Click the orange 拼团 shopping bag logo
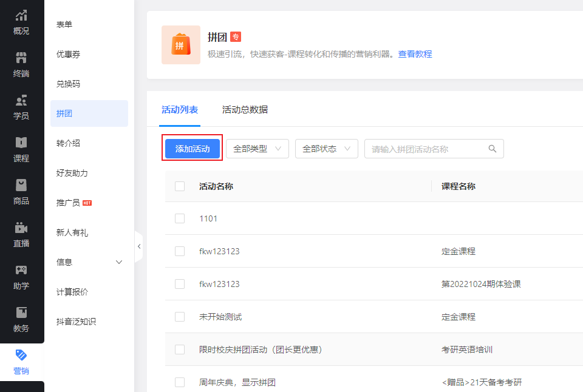Screen dimensions: 583x392 [x=181, y=45]
